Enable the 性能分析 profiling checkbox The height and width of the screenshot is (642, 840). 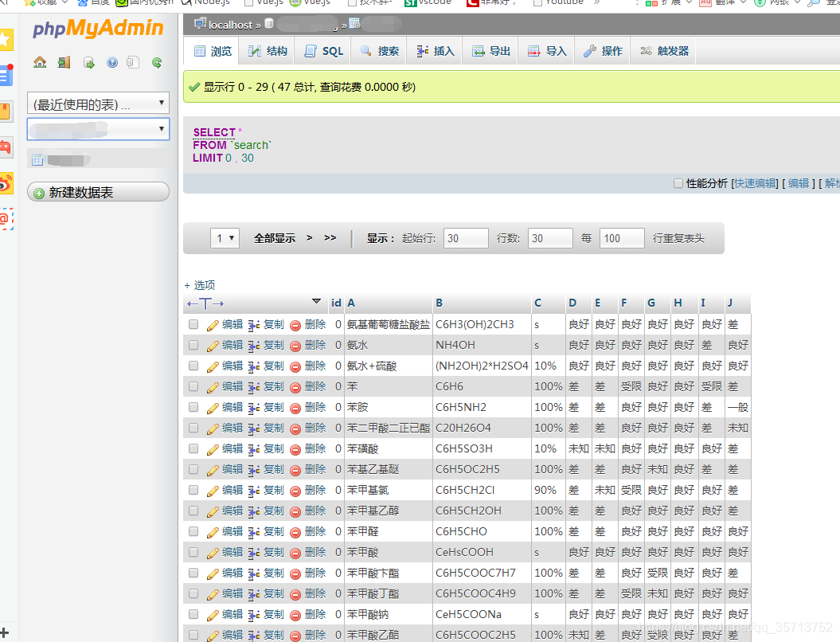click(x=678, y=183)
